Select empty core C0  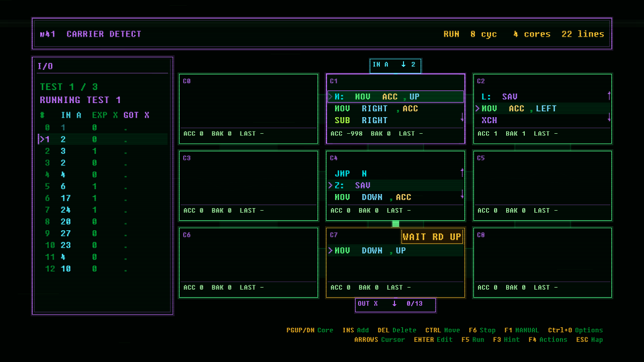249,109
